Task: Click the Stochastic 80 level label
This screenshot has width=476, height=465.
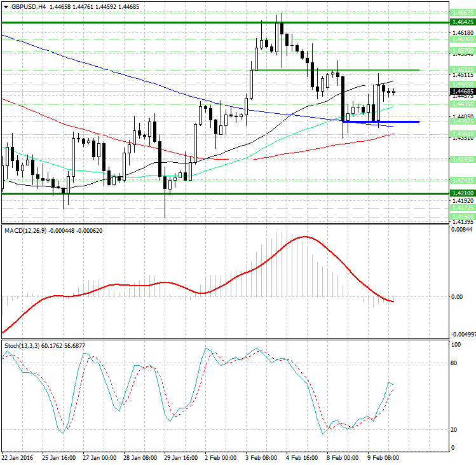Action: click(454, 363)
